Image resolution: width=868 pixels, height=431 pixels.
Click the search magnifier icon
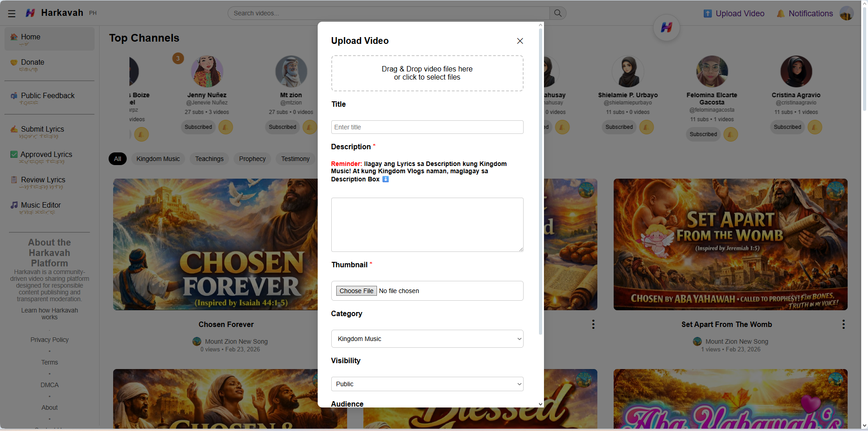point(557,13)
